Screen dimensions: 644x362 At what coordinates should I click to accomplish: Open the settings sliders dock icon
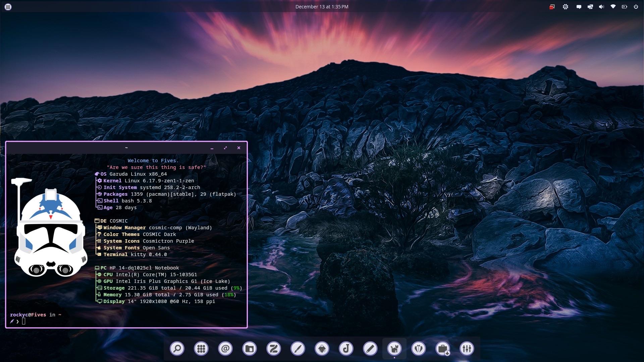[467, 349]
